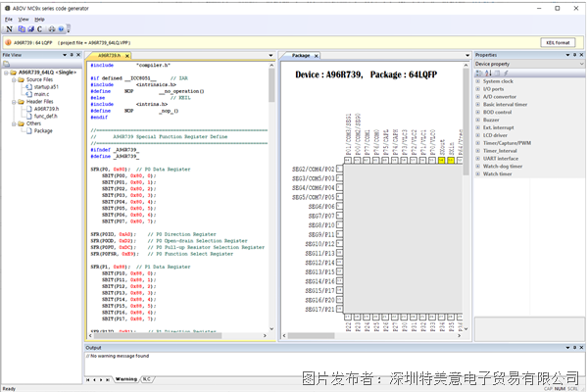Select the Package item under Others
This screenshot has width=588, height=392.
coord(43,131)
